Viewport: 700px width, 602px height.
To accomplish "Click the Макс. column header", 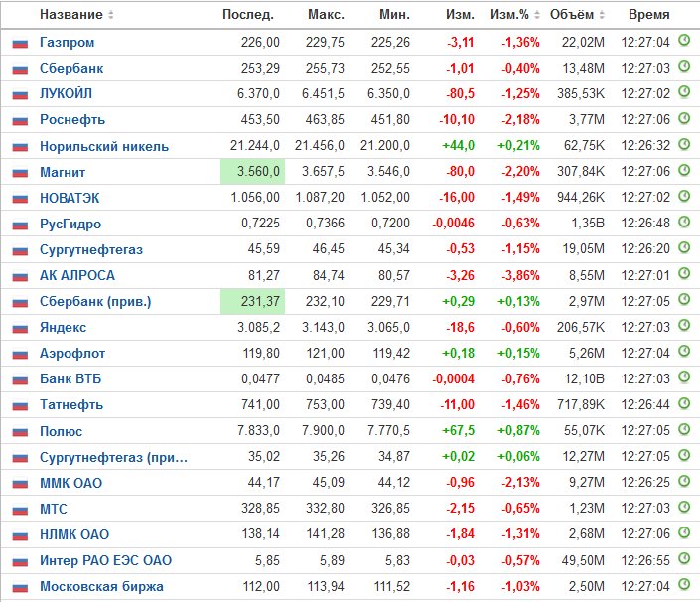I will 326,15.
